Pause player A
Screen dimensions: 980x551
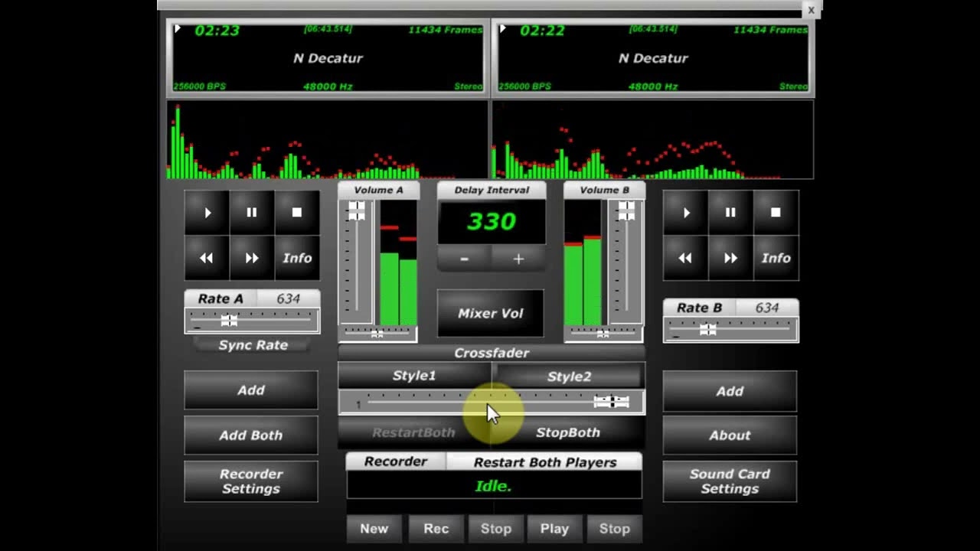tap(252, 213)
